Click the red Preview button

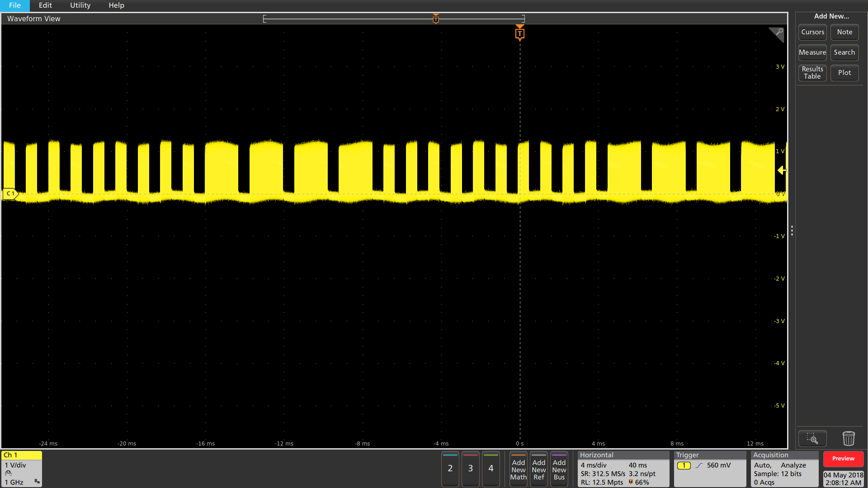[844, 459]
